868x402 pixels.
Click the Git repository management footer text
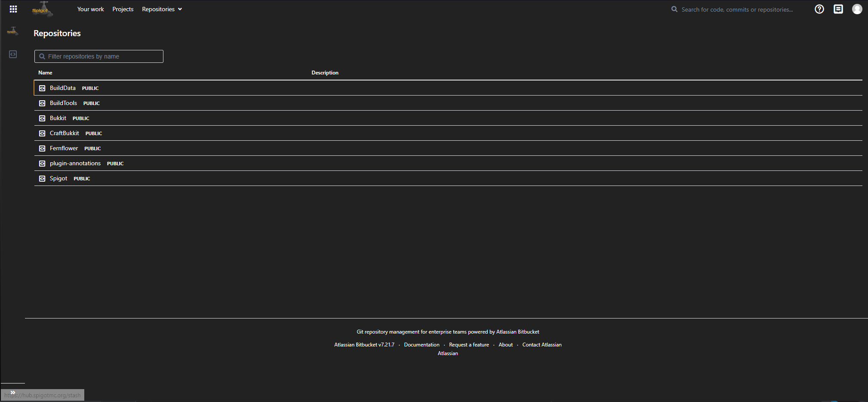click(448, 332)
